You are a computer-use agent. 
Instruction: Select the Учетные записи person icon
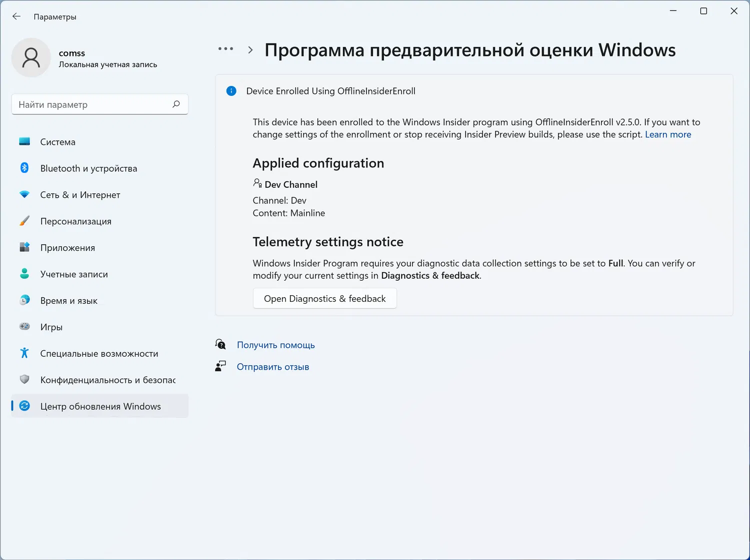tap(24, 274)
